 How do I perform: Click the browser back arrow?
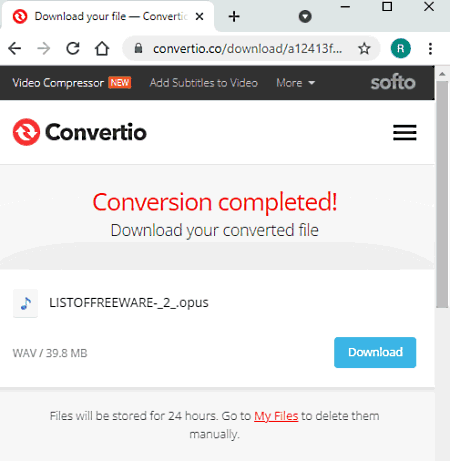coord(15,49)
